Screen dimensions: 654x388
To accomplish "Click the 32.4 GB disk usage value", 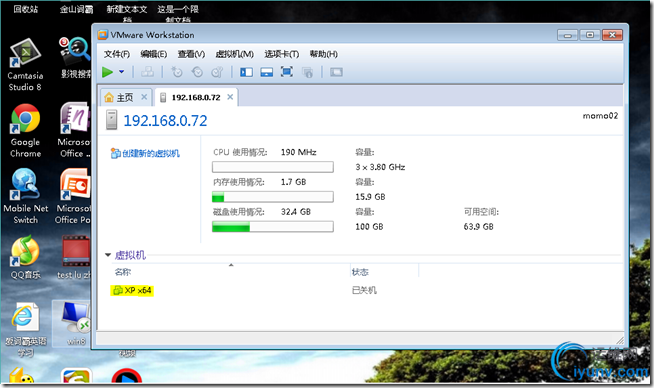I will [296, 212].
